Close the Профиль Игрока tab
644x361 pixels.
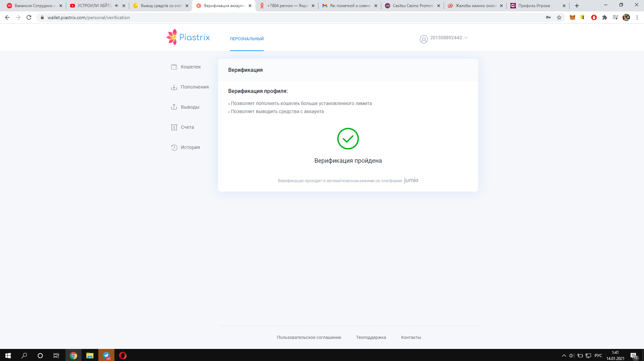[x=564, y=6]
